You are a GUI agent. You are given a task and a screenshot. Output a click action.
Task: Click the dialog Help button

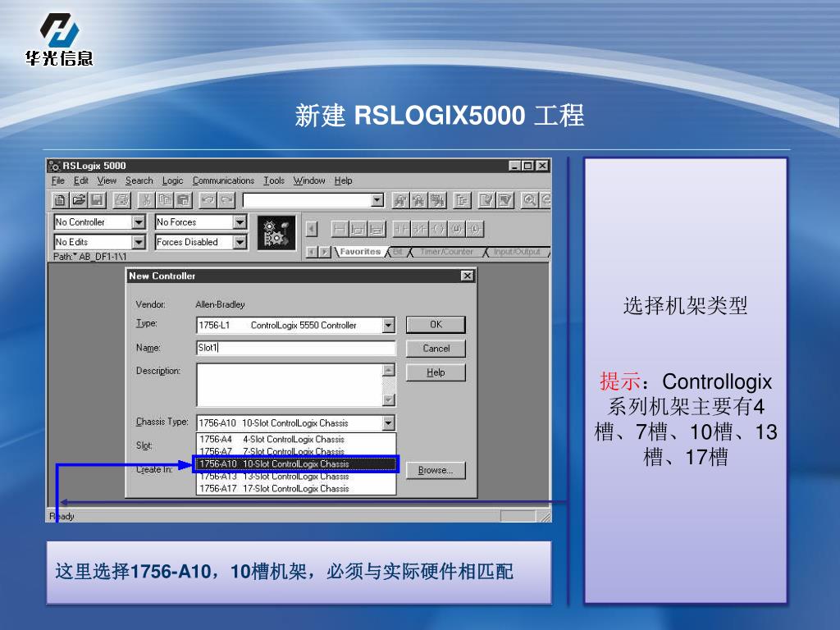coord(436,373)
